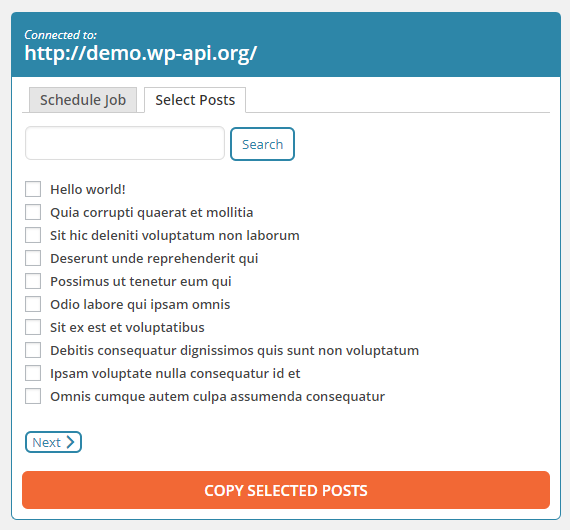Check Possimus ut tenetur eum qui box
The image size is (570, 530).
tap(33, 281)
